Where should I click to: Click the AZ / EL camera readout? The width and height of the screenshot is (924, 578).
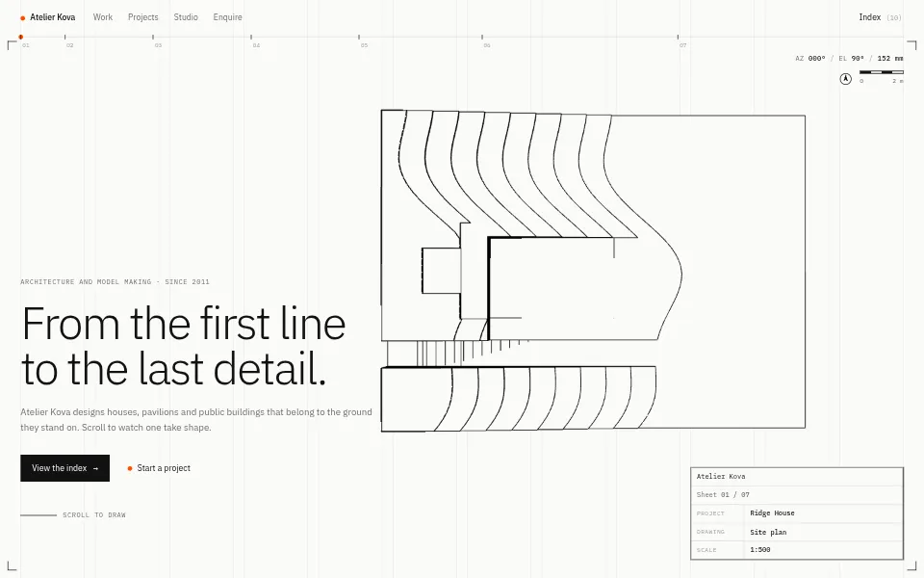(x=849, y=59)
